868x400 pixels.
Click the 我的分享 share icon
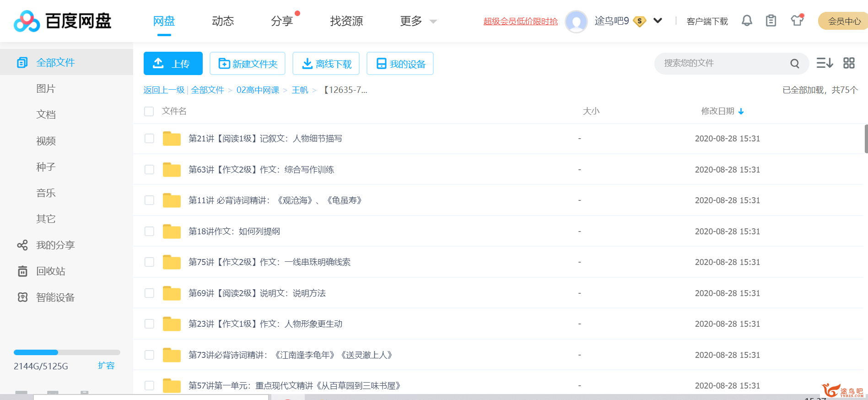(x=22, y=245)
